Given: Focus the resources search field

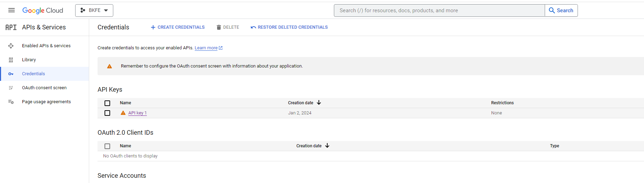Looking at the screenshot, I should tap(439, 10).
